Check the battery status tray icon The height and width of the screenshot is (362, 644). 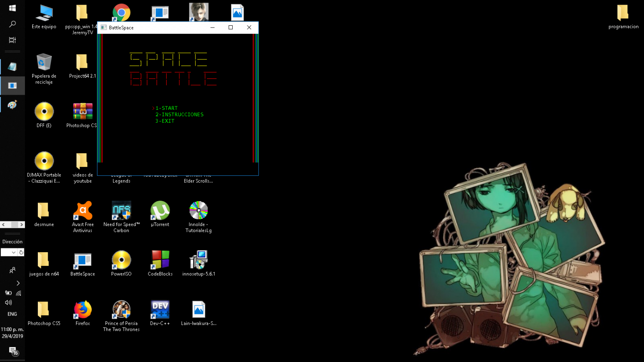[x=8, y=293]
